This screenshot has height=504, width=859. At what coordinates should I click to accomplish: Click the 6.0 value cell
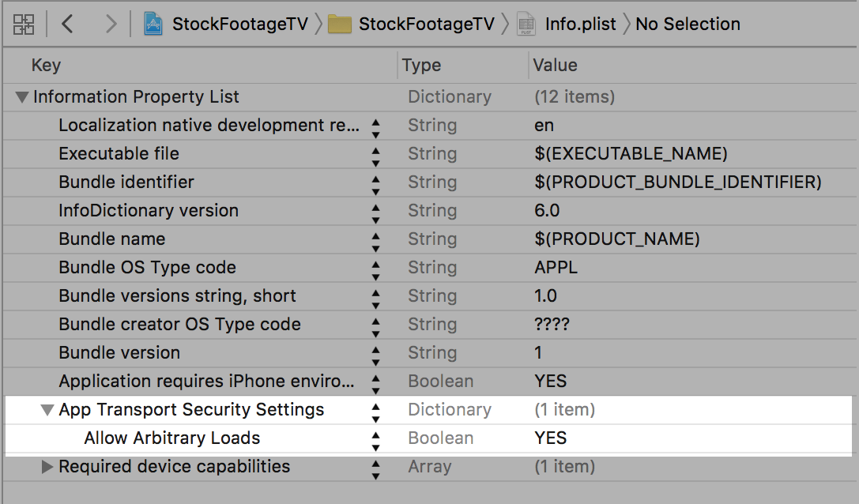(x=548, y=210)
